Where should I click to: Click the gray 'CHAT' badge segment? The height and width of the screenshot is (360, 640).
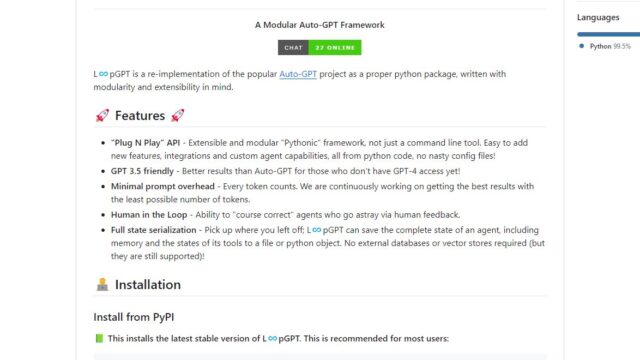point(293,47)
